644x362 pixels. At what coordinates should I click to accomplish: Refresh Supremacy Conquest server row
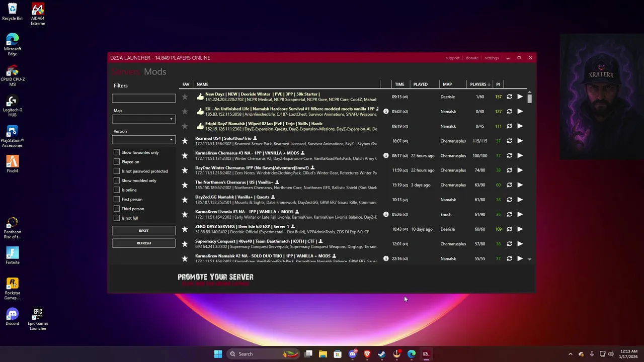509,244
